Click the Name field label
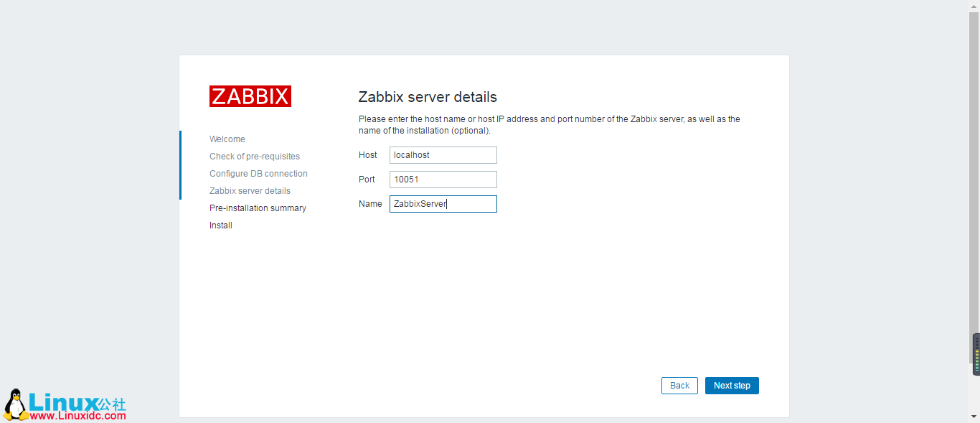The width and height of the screenshot is (980, 423). (370, 203)
